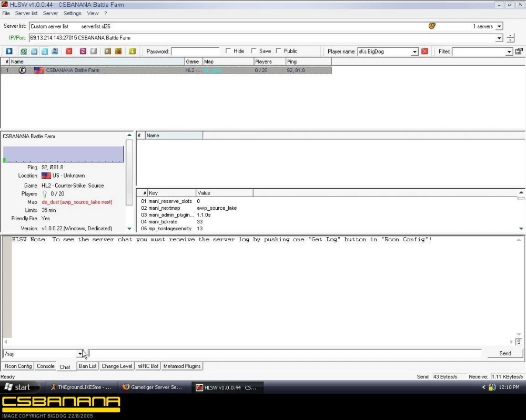This screenshot has width=526, height=420.
Task: Focus the chat message input field
Action: (285, 354)
